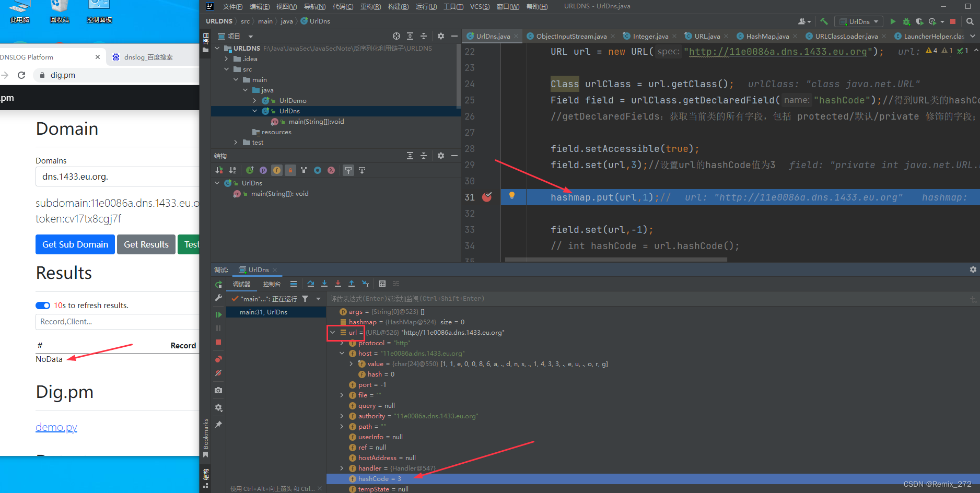Screen dimensions: 980x493
Task: Click Build hammer icon in toolbar
Action: click(824, 21)
